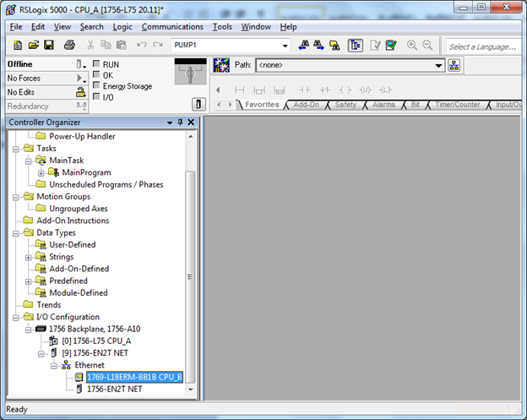
Task: Collapse the I/O Configuration node
Action: click(x=15, y=318)
